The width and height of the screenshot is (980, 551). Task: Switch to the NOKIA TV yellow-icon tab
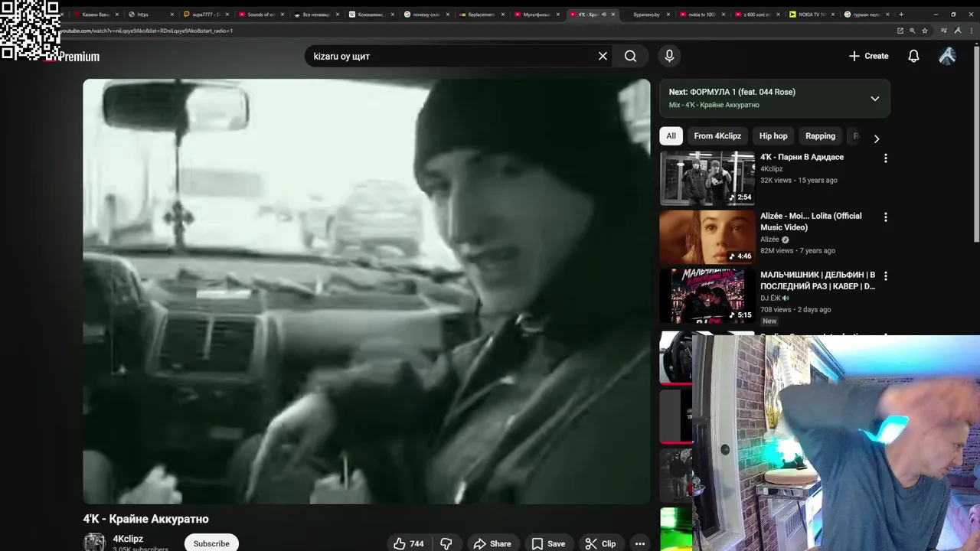[812, 15]
